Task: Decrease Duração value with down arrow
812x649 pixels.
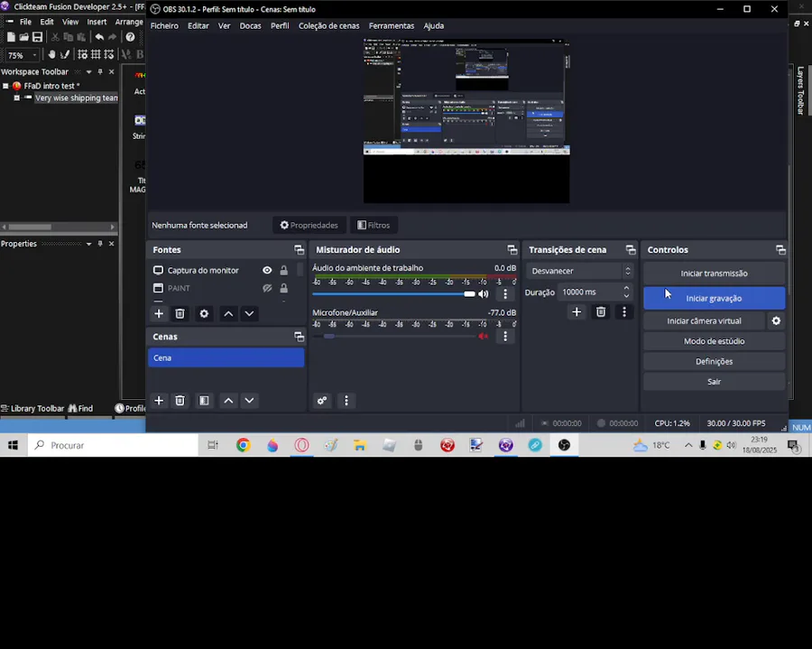Action: [x=627, y=296]
